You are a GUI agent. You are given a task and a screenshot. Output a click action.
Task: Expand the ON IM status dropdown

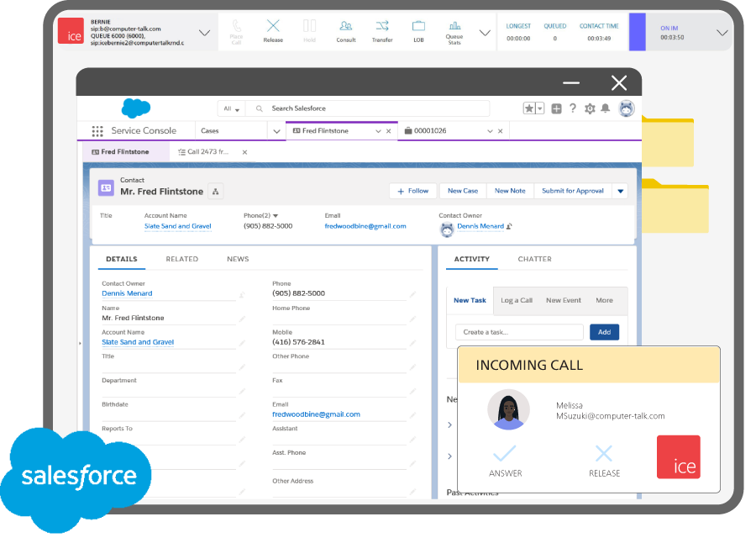pyautogui.click(x=722, y=33)
